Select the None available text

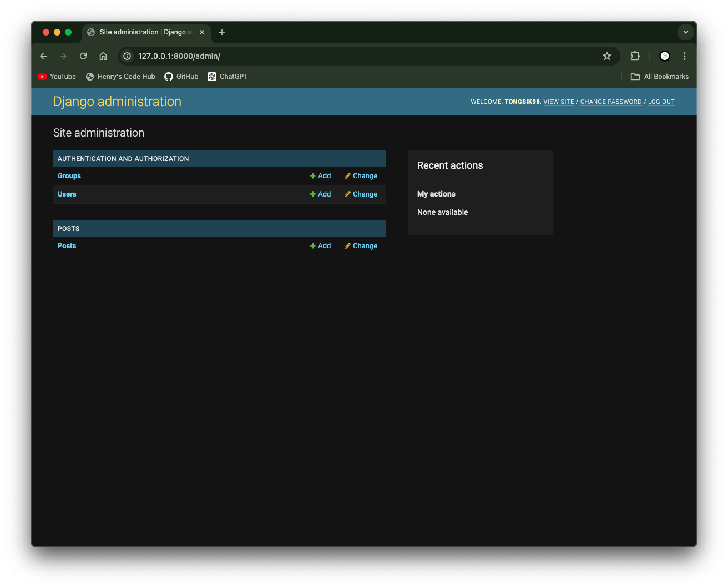coord(443,212)
